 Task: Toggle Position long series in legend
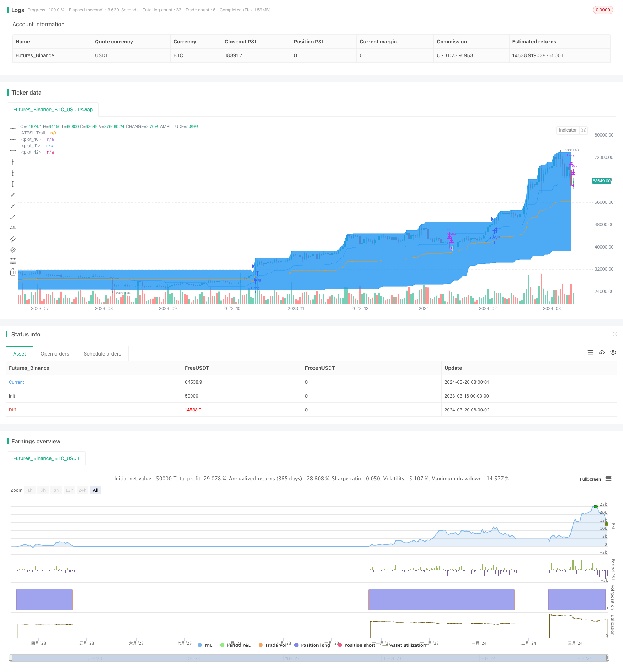tap(312, 645)
